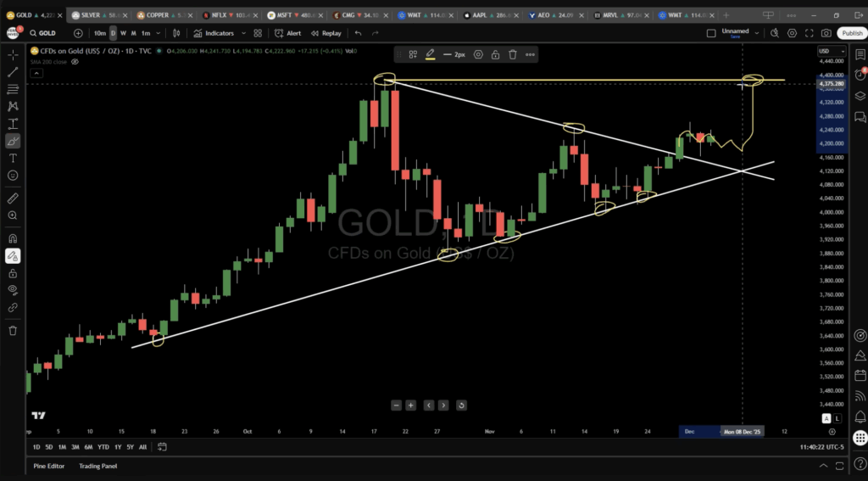Select the 1Y date range
The width and height of the screenshot is (868, 481).
[x=116, y=447]
